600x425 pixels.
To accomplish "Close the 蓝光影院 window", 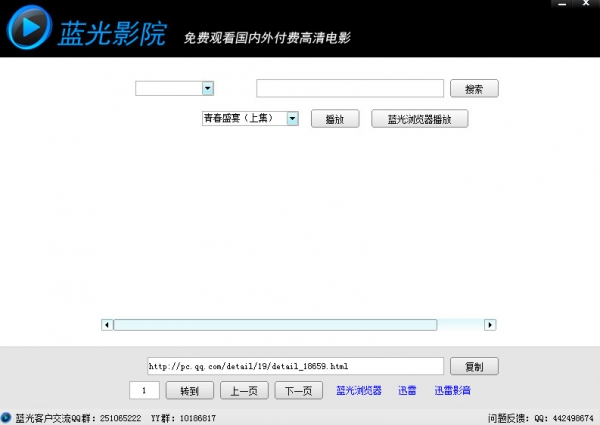I will (x=586, y=3).
